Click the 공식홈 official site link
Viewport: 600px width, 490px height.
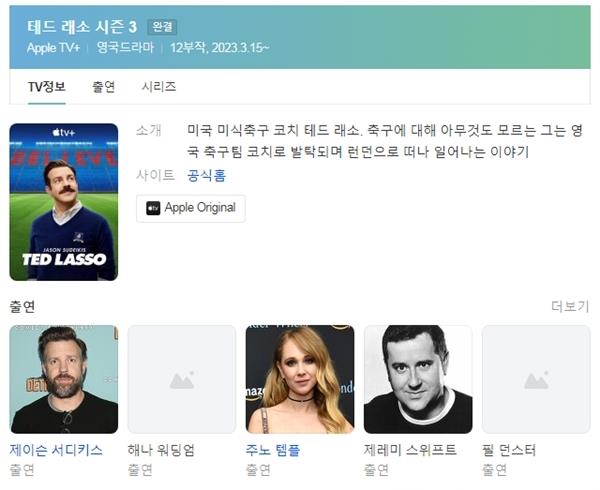click(x=207, y=176)
